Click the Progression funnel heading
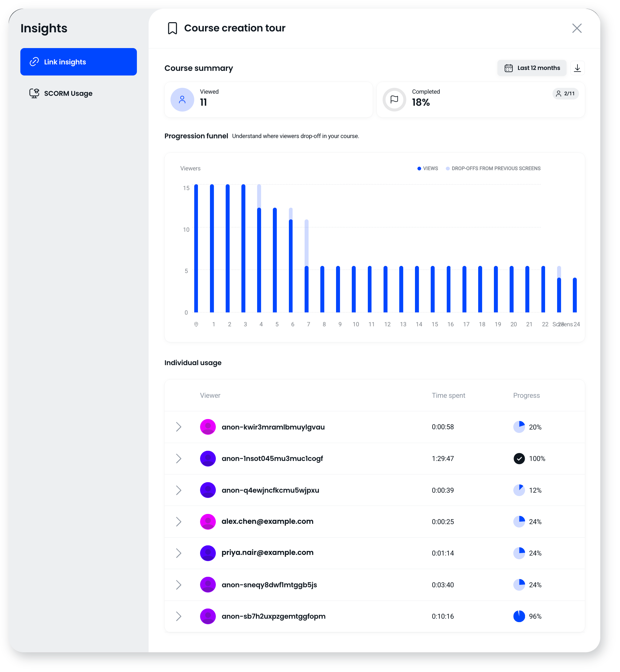 (x=196, y=136)
